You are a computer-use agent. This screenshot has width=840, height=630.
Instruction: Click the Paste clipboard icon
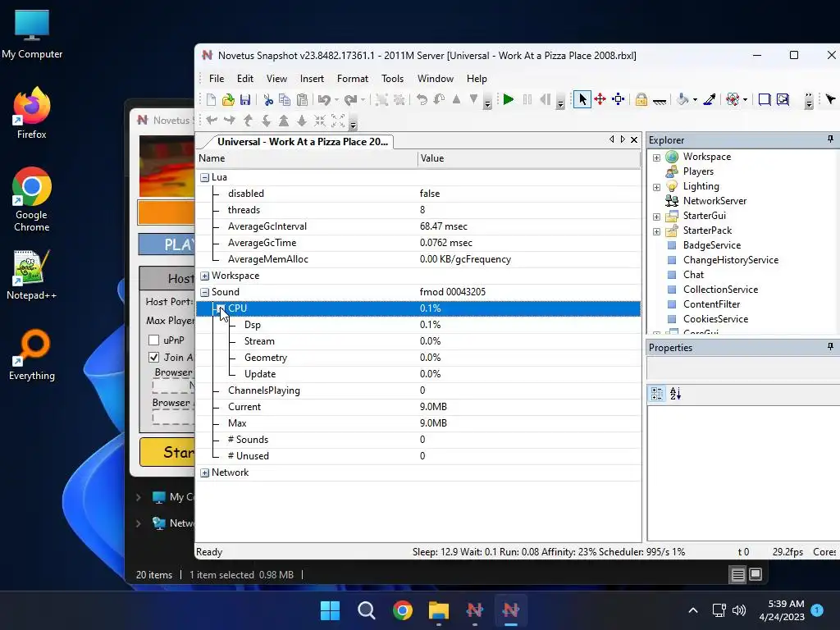[302, 99]
